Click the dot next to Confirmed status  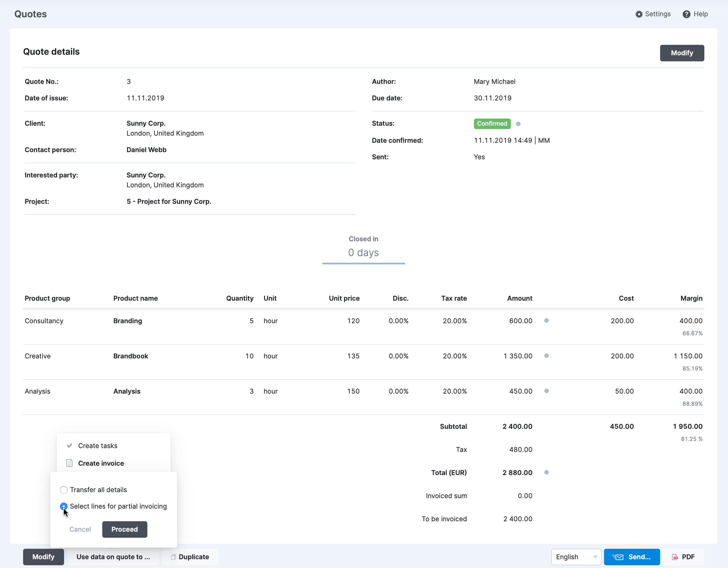[518, 124]
